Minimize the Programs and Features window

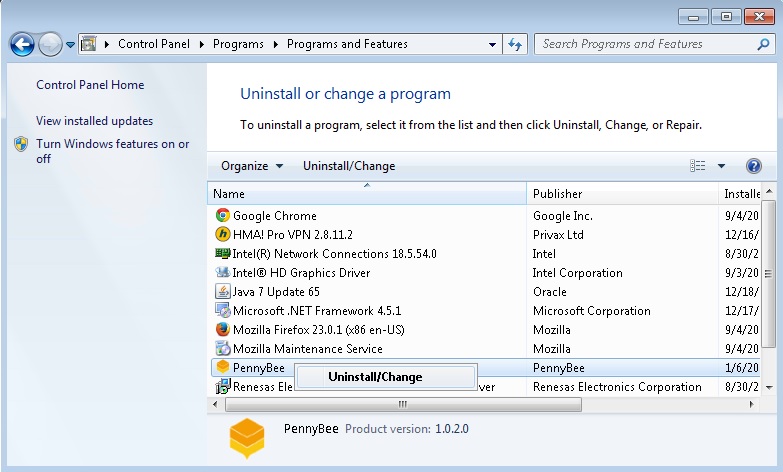coord(693,17)
